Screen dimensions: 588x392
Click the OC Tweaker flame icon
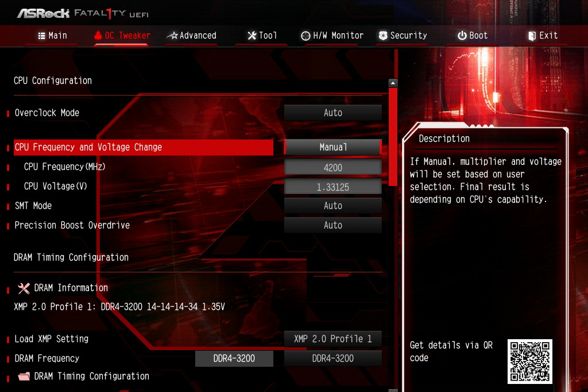98,36
